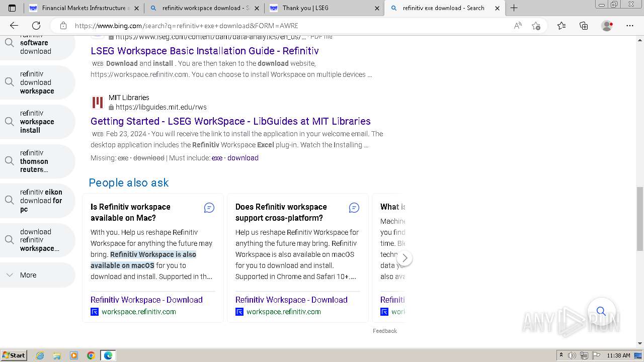This screenshot has width=644, height=362.
Task: Open File Explorer from taskbar
Action: (x=57, y=355)
